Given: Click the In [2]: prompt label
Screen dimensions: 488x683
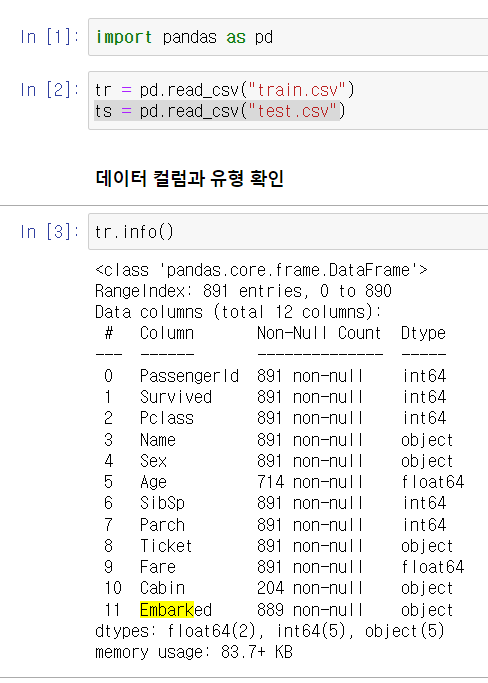Looking at the screenshot, I should point(50,90).
